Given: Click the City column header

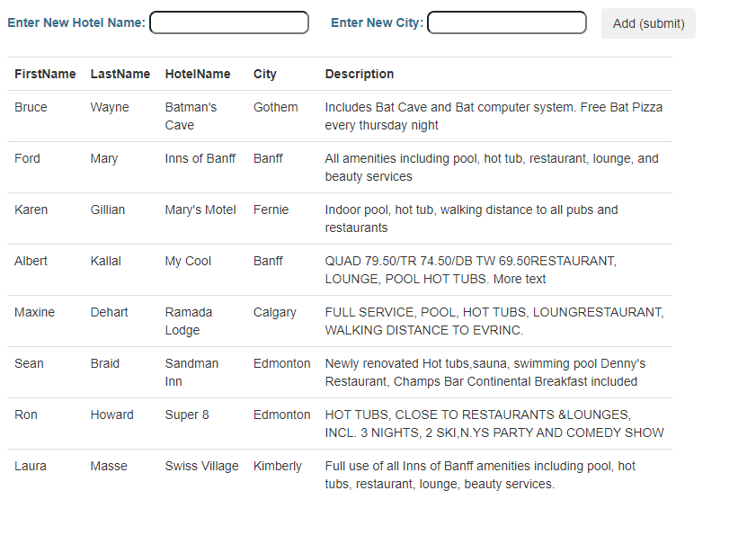Looking at the screenshot, I should point(264,74).
